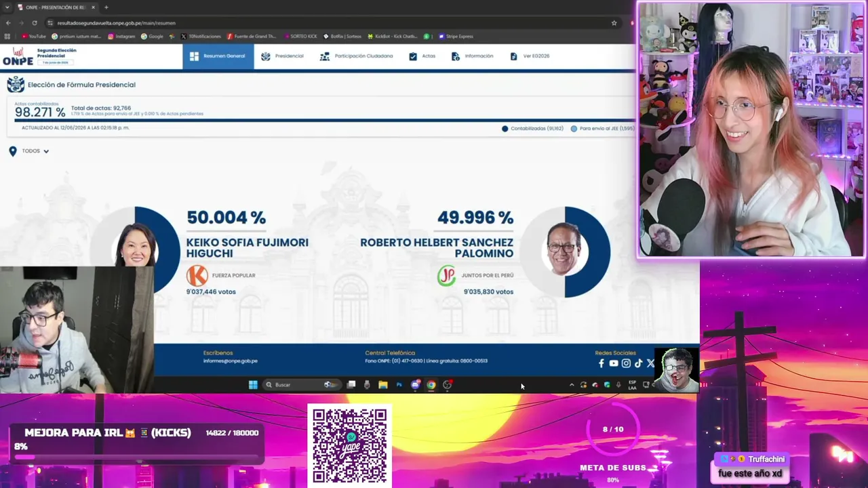Open the Información tab
Image resolution: width=868 pixels, height=488 pixels.
click(472, 56)
